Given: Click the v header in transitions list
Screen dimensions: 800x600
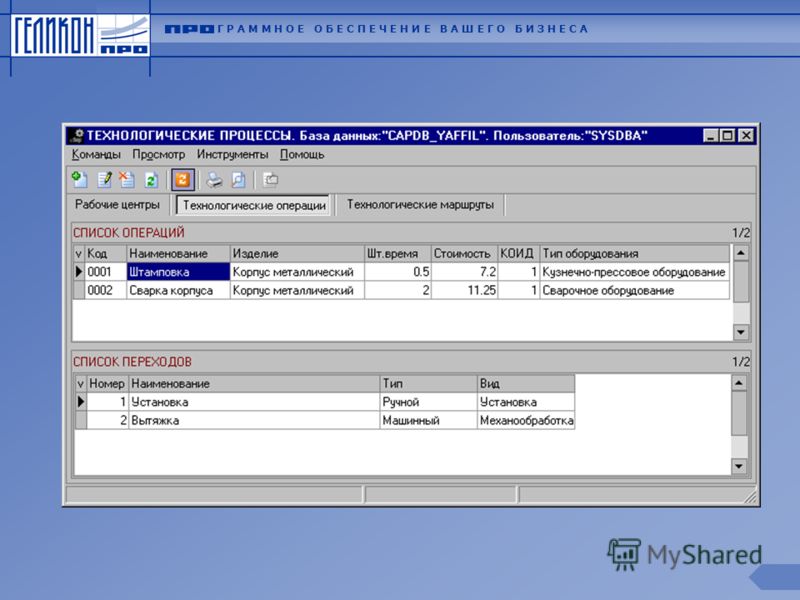Looking at the screenshot, I should (x=81, y=384).
